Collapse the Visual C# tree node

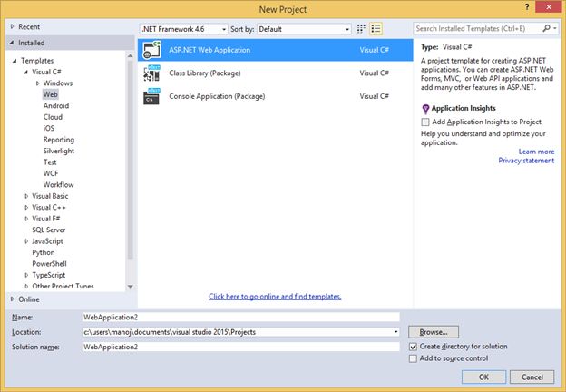click(26, 72)
